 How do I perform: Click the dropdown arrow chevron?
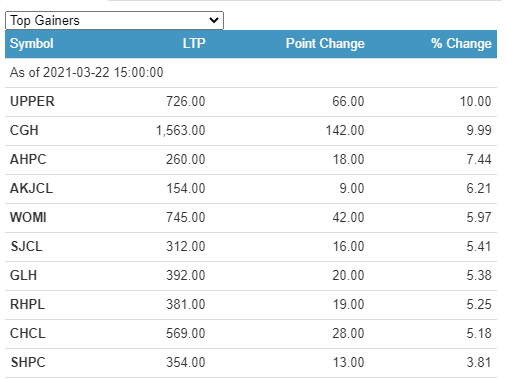214,20
